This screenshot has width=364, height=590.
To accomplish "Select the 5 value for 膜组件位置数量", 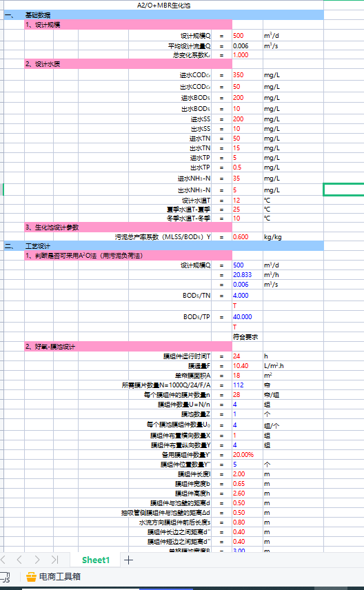I will pyautogui.click(x=247, y=465).
